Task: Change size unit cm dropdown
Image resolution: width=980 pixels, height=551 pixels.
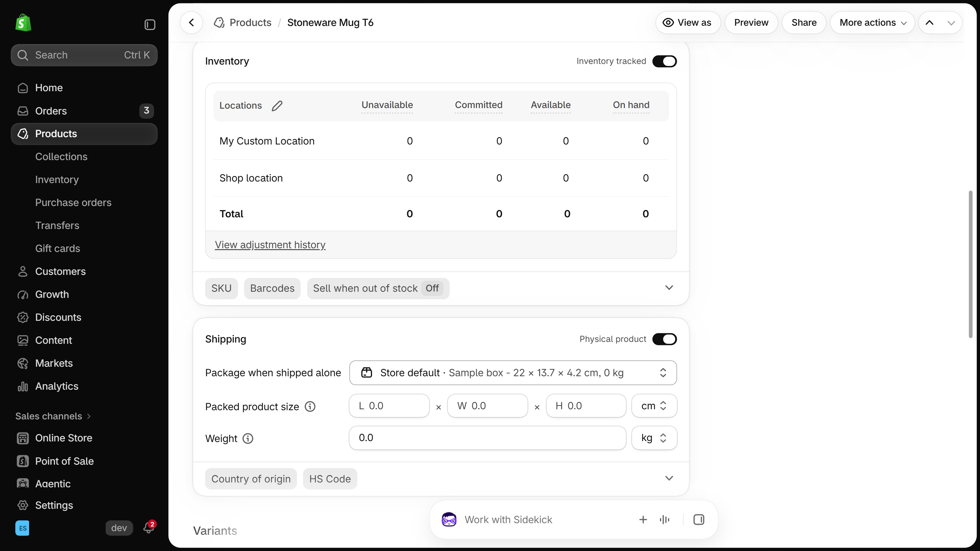Action: [x=654, y=406]
